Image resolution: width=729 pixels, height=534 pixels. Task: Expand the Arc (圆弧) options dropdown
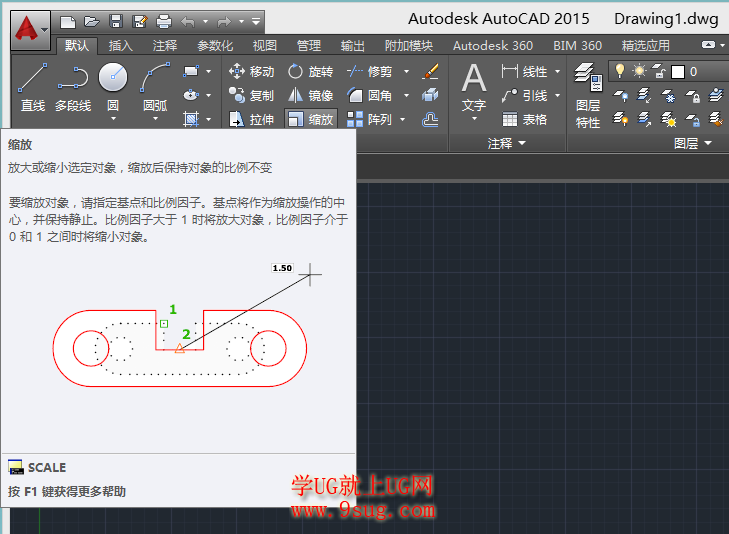(155, 119)
